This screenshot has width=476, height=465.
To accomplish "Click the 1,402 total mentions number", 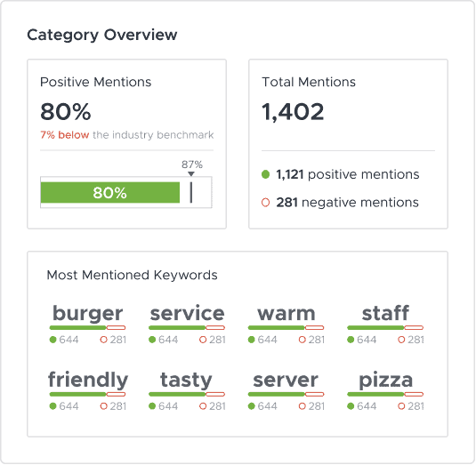I will [293, 112].
